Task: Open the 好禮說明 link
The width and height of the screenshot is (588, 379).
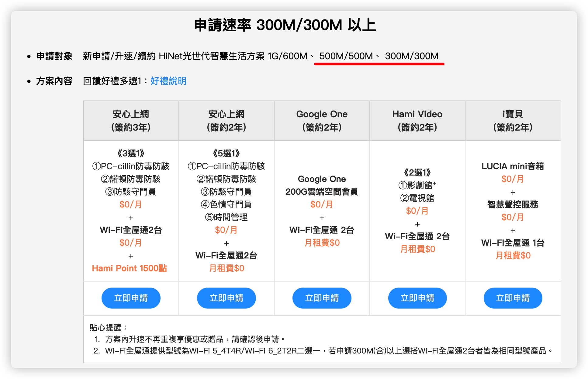Action: 168,81
